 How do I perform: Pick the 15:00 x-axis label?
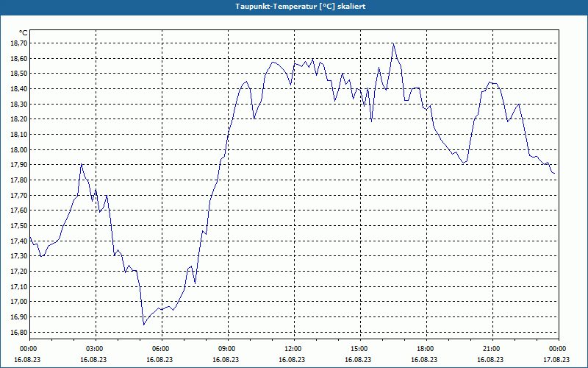[360, 349]
